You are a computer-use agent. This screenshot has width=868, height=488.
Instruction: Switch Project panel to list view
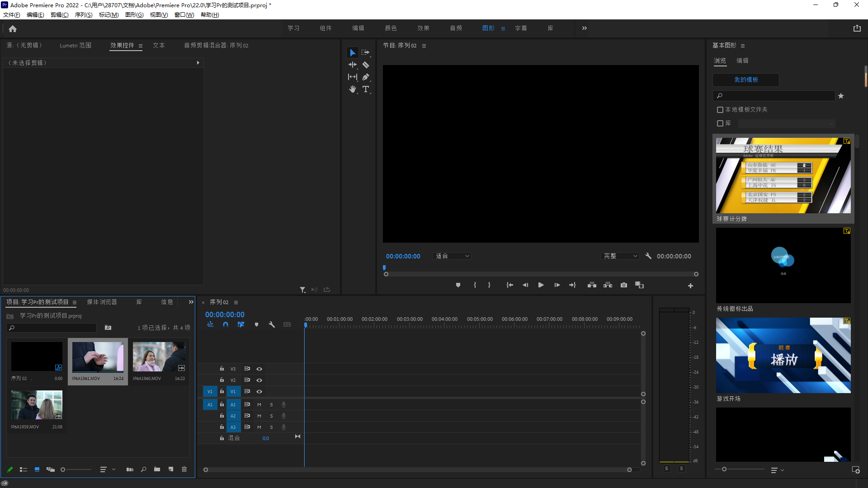coord(24,469)
